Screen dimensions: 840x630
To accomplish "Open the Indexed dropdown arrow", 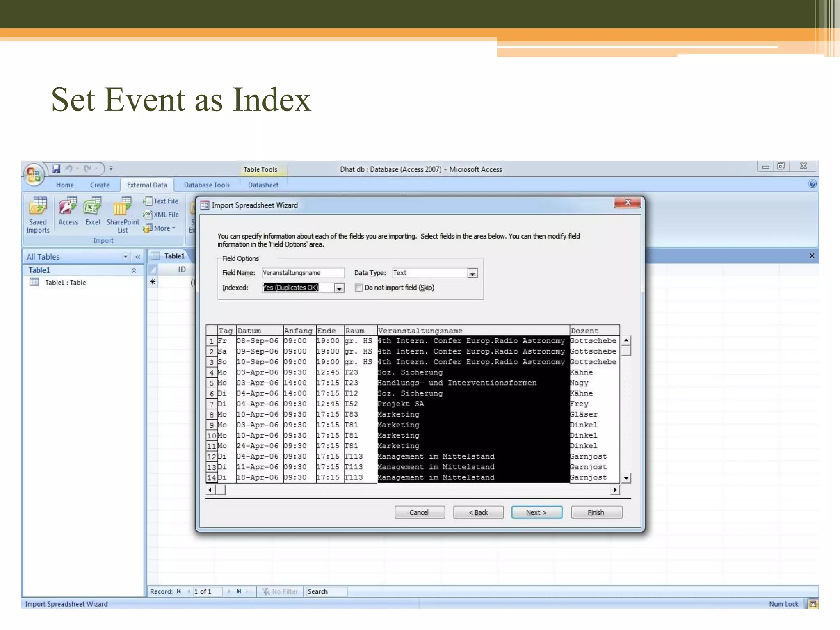I will (339, 288).
